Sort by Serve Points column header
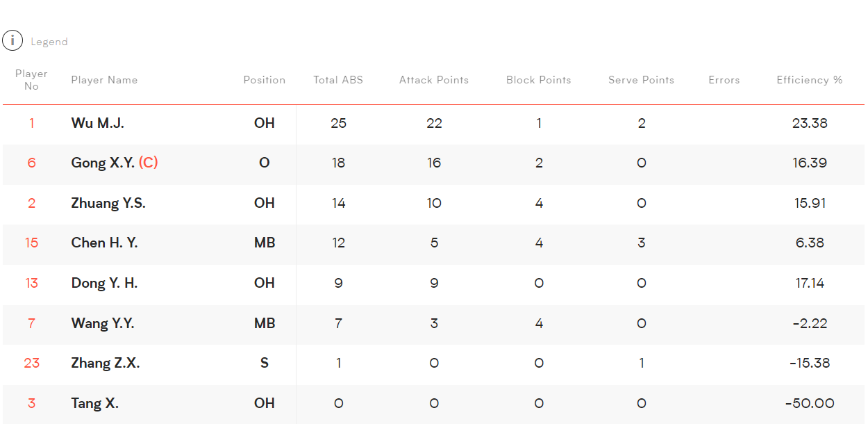 (x=642, y=80)
